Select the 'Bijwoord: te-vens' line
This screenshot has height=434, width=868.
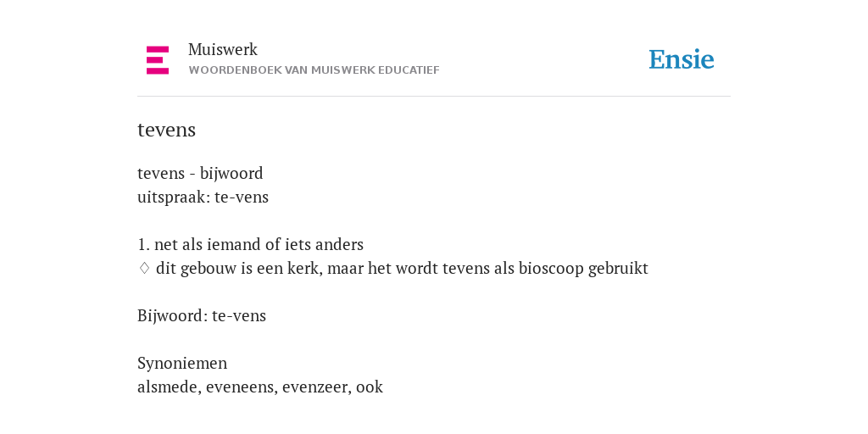(x=202, y=315)
